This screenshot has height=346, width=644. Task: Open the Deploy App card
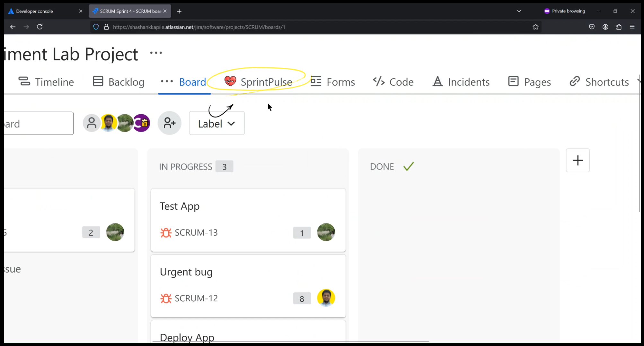click(248, 332)
